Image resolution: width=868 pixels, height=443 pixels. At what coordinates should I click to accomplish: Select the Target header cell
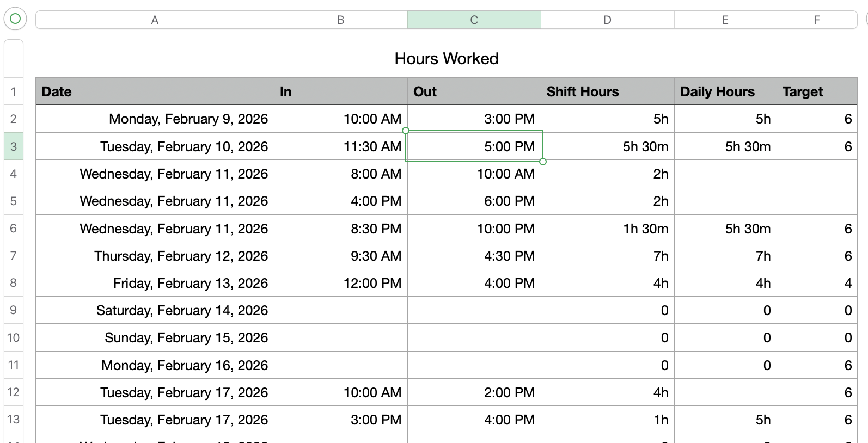(816, 91)
